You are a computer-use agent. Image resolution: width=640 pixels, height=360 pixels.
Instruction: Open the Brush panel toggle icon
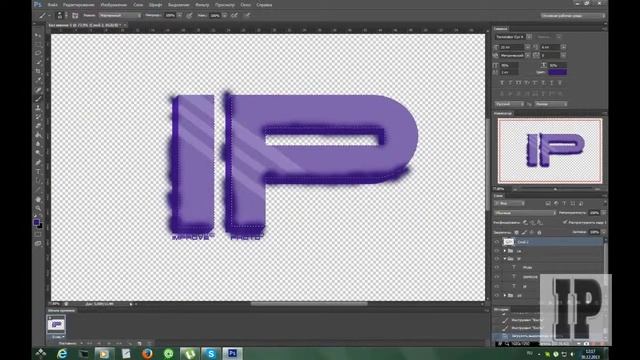[x=75, y=16]
